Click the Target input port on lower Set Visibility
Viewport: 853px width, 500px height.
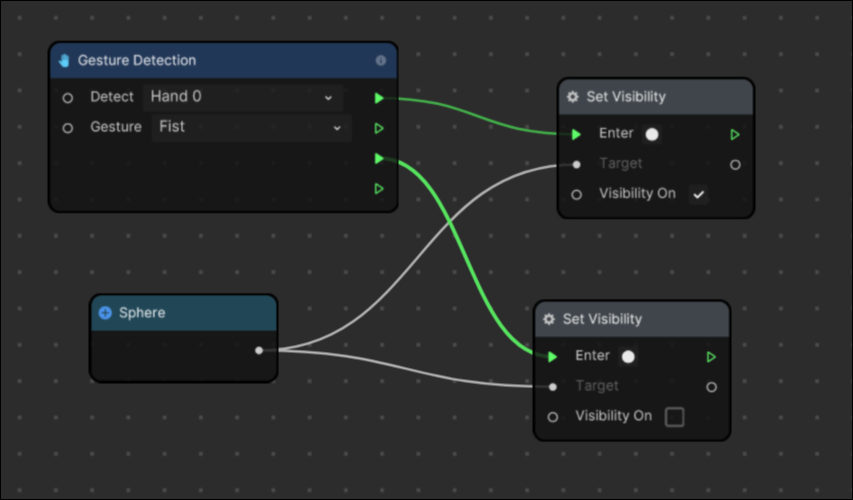(x=553, y=387)
